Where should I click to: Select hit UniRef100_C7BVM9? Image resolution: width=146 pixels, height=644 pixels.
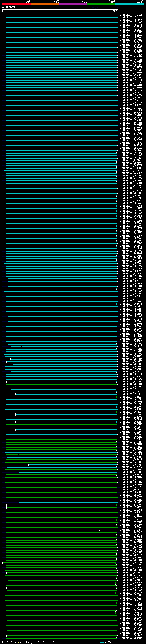click(131, 349)
